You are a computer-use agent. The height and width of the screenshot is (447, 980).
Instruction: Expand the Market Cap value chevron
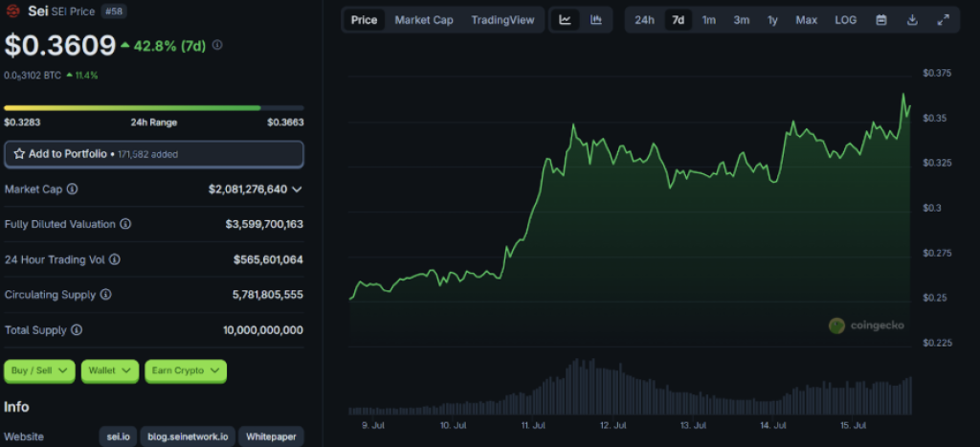coord(297,189)
